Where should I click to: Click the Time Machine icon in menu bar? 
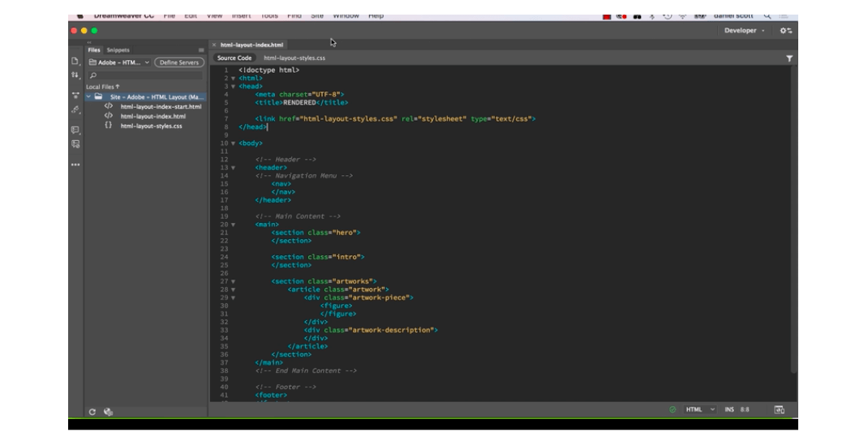(668, 16)
